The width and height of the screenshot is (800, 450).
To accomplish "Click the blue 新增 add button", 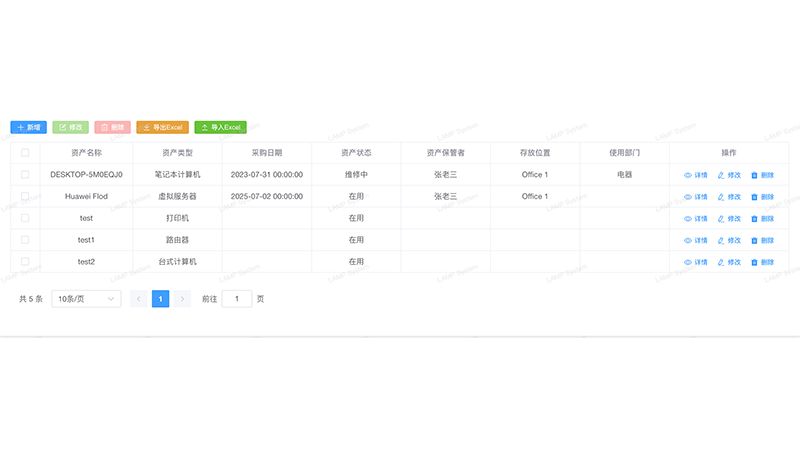I will (29, 127).
